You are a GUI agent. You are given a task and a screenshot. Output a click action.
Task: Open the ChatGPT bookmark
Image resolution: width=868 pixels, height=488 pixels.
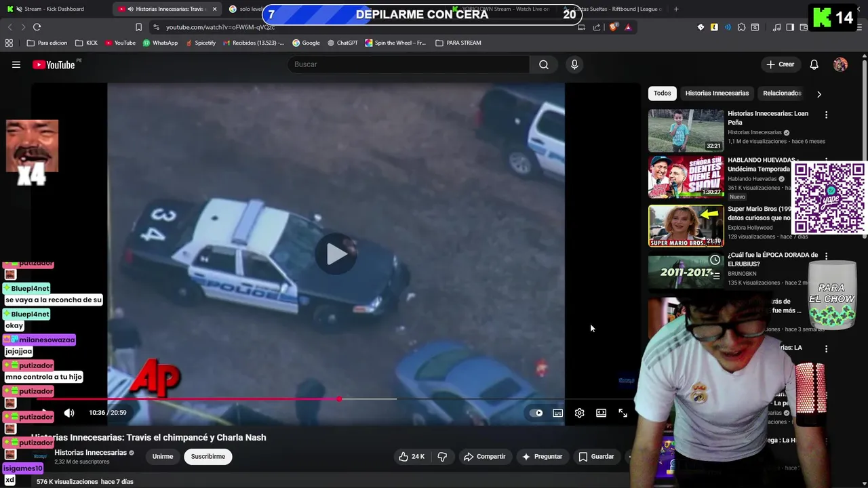(x=342, y=43)
